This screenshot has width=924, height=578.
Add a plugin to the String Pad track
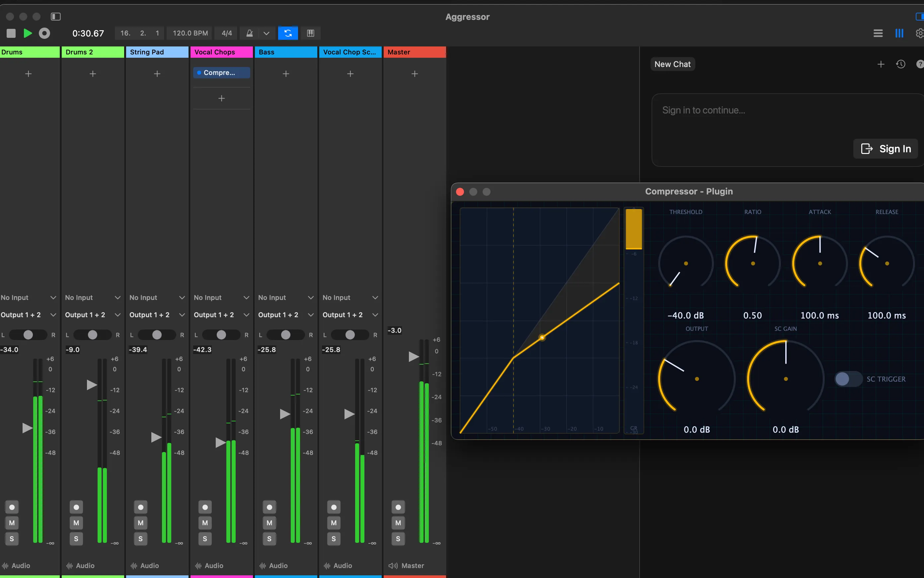[x=157, y=73]
